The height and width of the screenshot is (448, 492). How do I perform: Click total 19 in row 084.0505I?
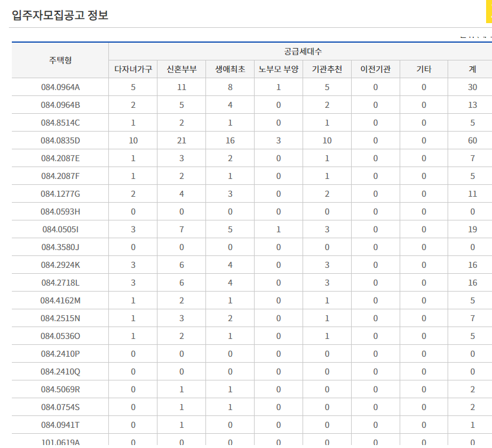[x=472, y=229]
